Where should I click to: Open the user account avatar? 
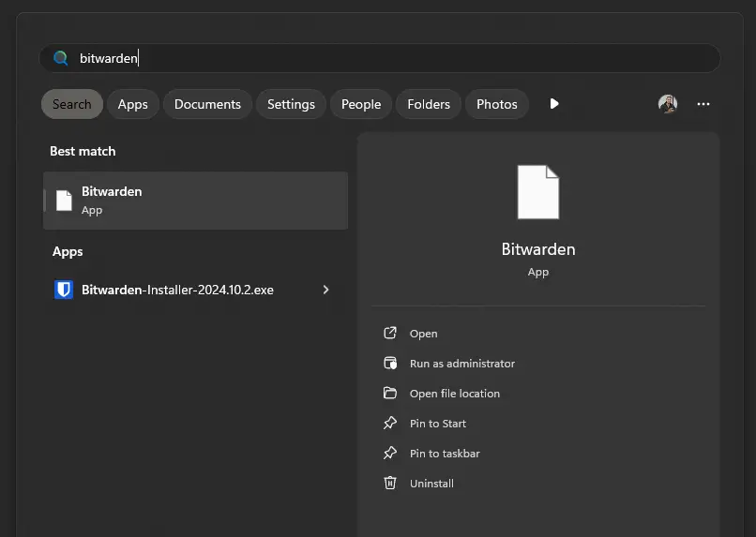point(668,104)
